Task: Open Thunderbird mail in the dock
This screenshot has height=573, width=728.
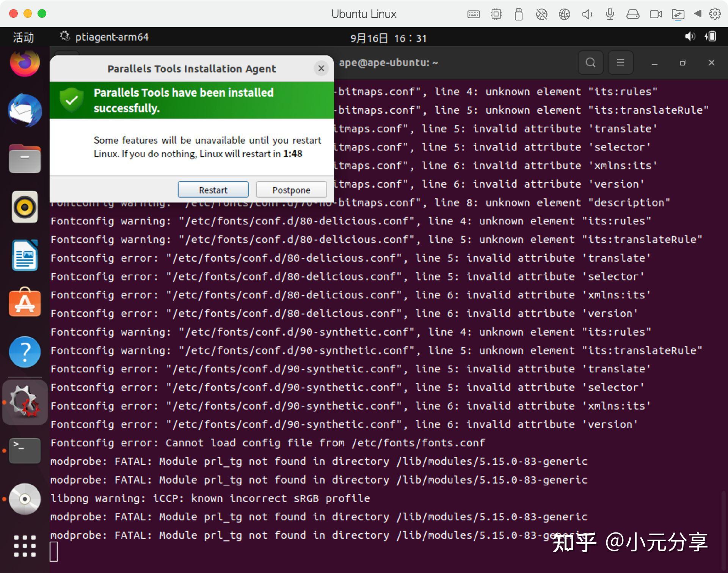Action: point(25,110)
